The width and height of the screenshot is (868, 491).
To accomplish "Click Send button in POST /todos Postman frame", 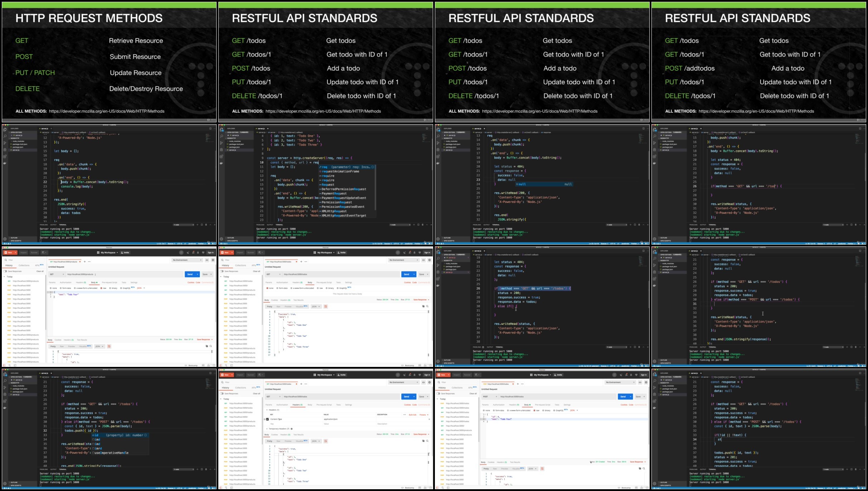I will 623,397.
